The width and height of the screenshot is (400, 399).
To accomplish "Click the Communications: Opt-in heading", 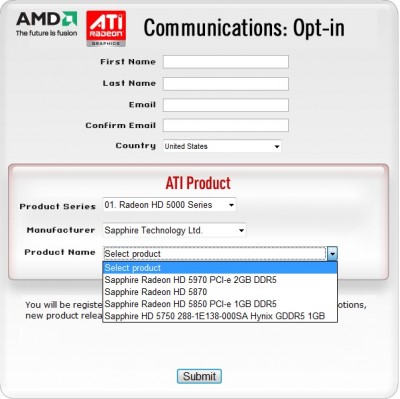I will (x=244, y=28).
